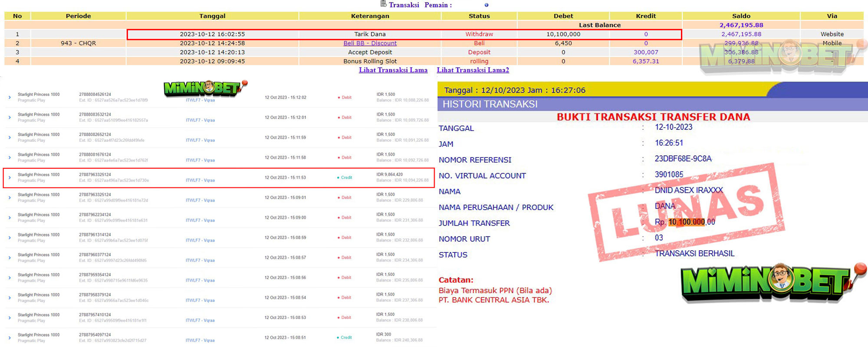Click the 300,007 Kredit value for Deposit
Screen dimensions: 868x347
[x=646, y=52]
